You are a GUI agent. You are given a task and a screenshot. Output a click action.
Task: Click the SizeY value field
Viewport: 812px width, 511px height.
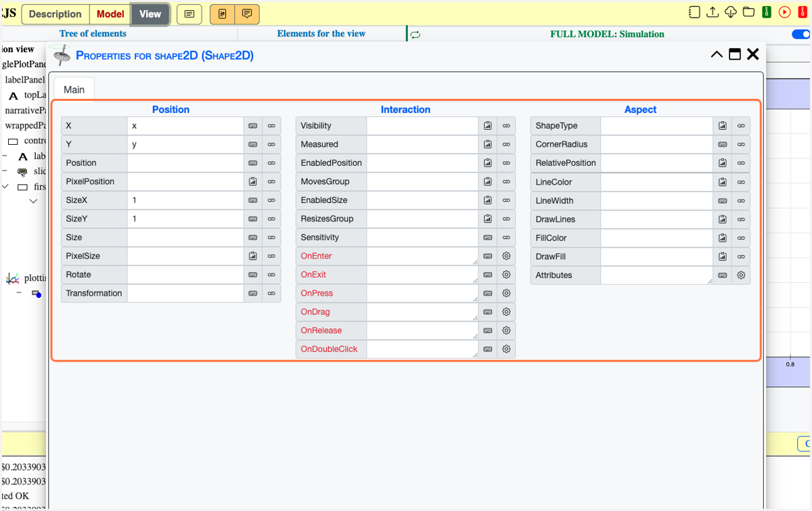[x=185, y=219]
